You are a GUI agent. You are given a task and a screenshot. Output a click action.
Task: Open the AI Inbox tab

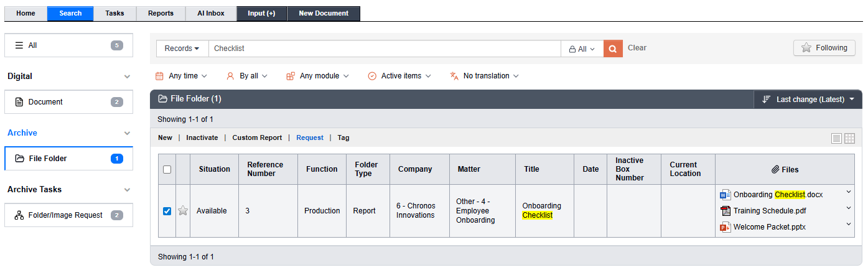point(211,14)
